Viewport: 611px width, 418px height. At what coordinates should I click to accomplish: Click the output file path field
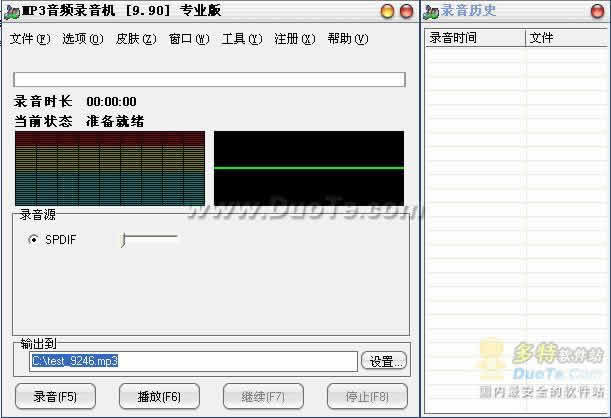click(192, 361)
